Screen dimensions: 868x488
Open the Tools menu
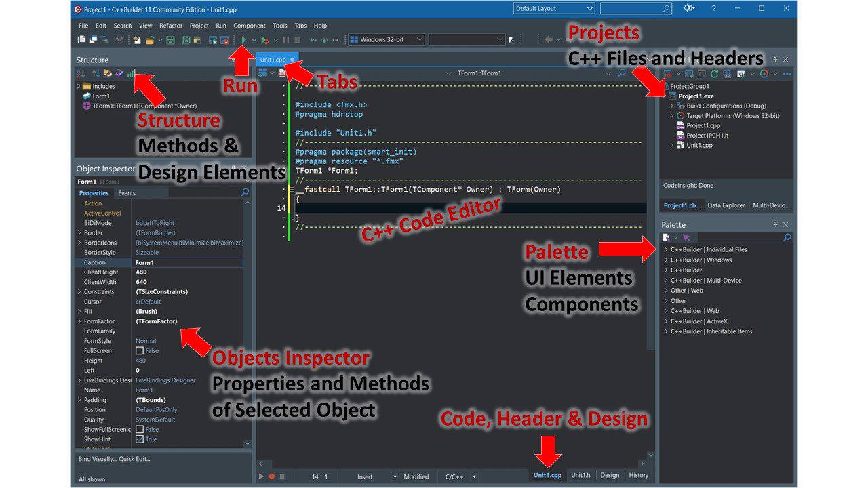[x=280, y=26]
